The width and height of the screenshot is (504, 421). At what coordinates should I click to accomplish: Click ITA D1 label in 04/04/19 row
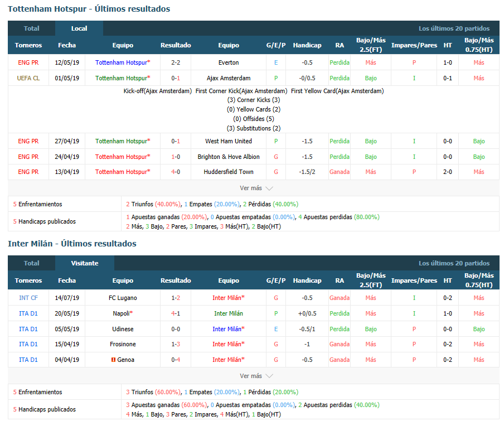click(28, 360)
